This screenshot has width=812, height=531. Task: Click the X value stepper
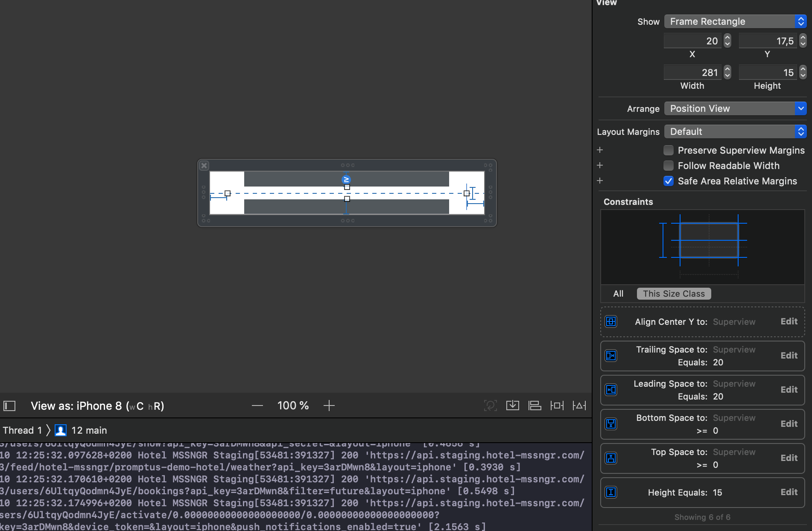[x=727, y=41]
